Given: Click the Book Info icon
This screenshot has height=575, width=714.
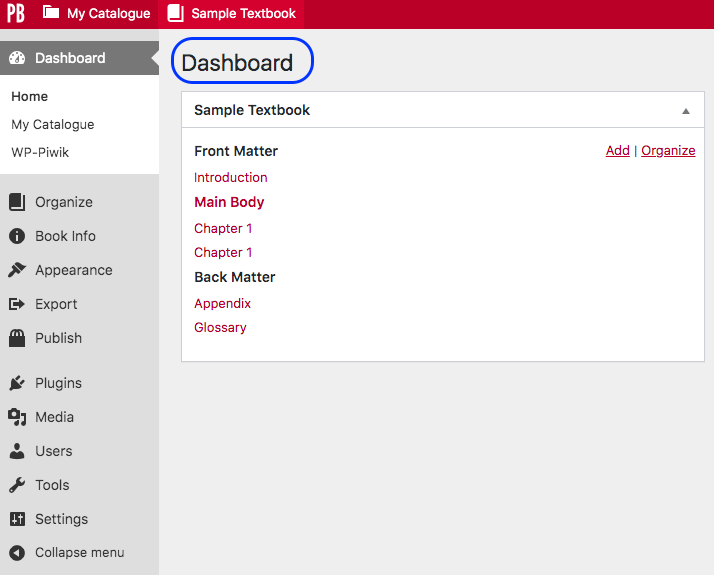Looking at the screenshot, I should click(17, 236).
